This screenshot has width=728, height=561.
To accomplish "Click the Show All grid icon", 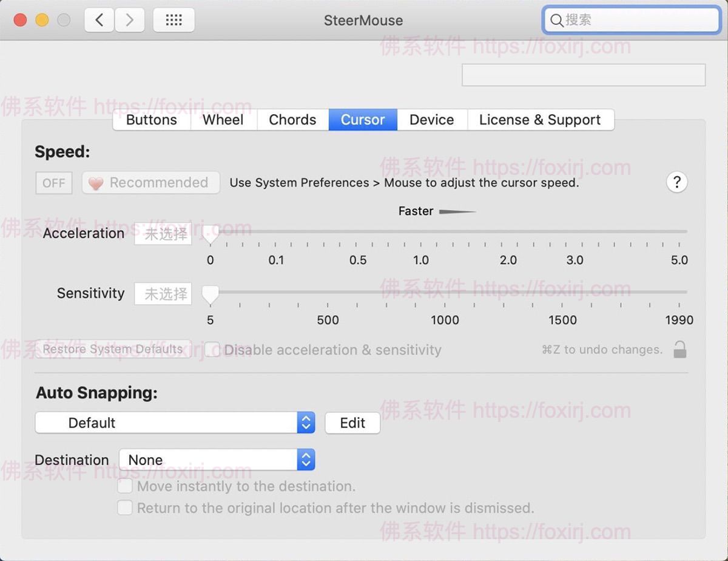I will pos(174,19).
